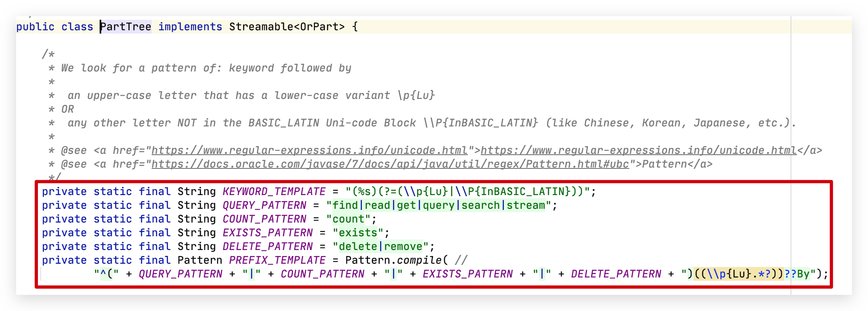Click the KEYWORD_TEMPLATE constant declaration
The width and height of the screenshot is (868, 311).
(274, 191)
